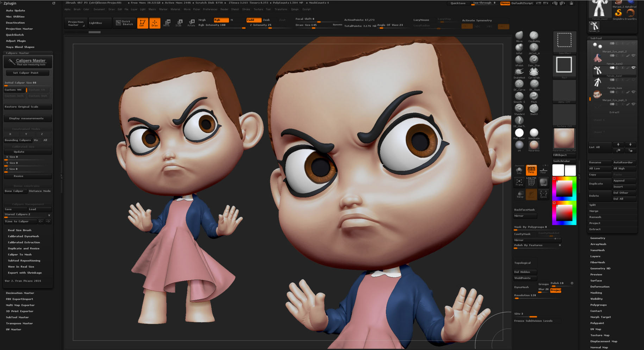Screen dimensions: 644x350
Task: Open the Zplugin menu
Action: pos(295,10)
